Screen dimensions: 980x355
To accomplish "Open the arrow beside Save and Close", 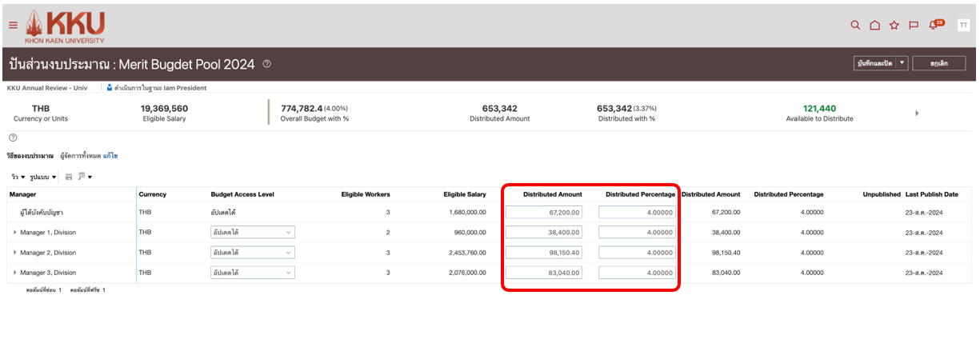I will coord(902,63).
